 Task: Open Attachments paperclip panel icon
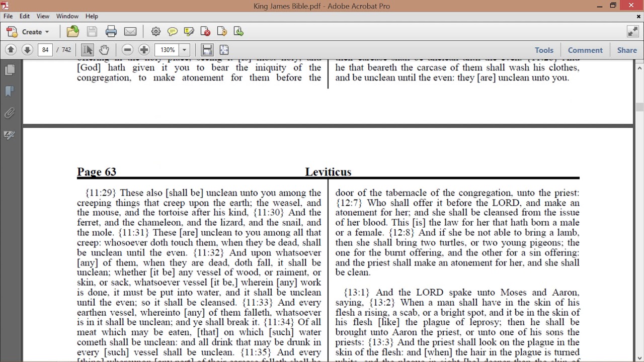(x=9, y=113)
